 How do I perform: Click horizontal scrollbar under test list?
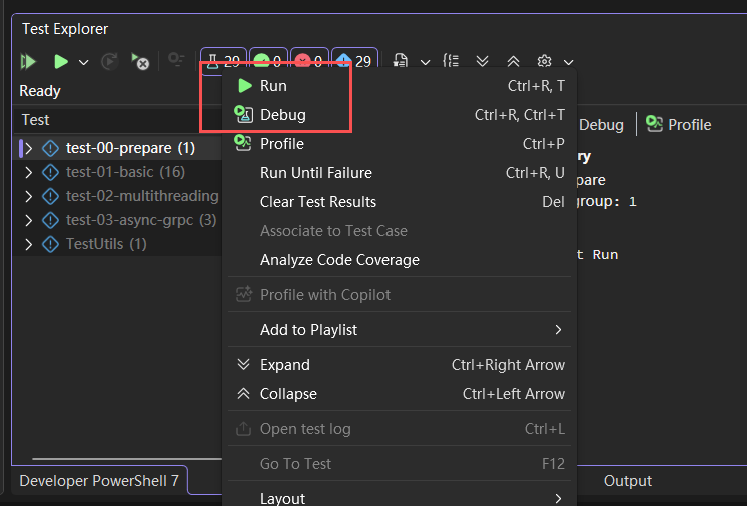pos(126,459)
